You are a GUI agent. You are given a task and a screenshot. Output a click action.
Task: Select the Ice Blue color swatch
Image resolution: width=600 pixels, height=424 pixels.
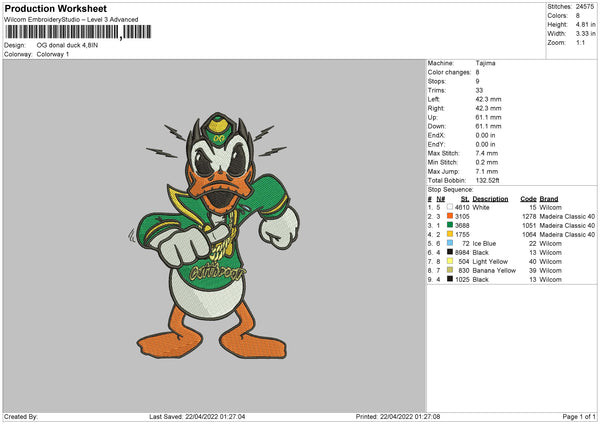coord(450,243)
